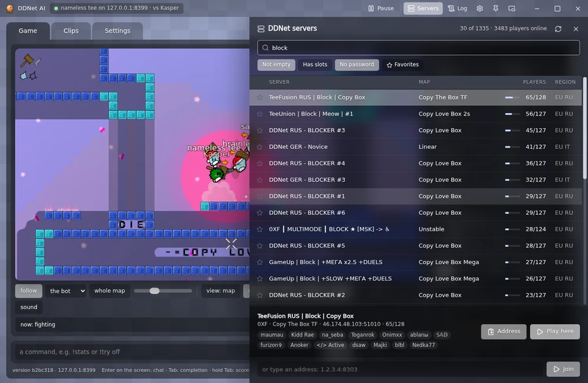
Task: Open the Settings tab
Action: point(118,31)
